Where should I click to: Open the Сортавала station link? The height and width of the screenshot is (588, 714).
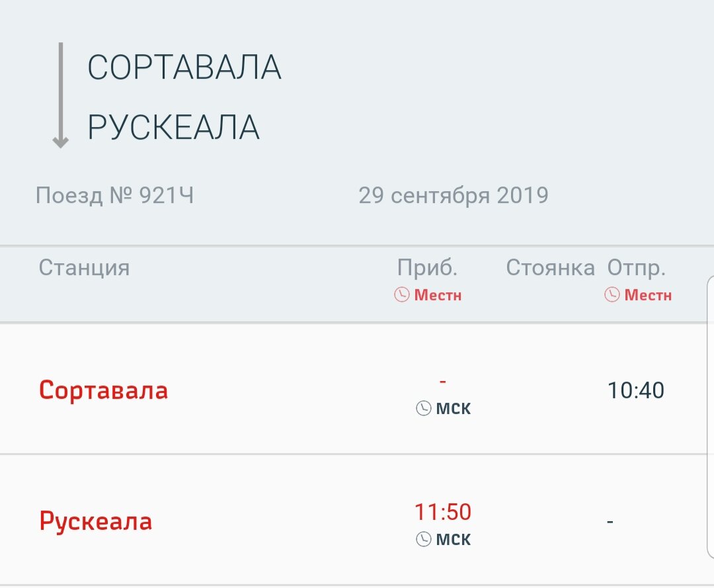click(102, 390)
